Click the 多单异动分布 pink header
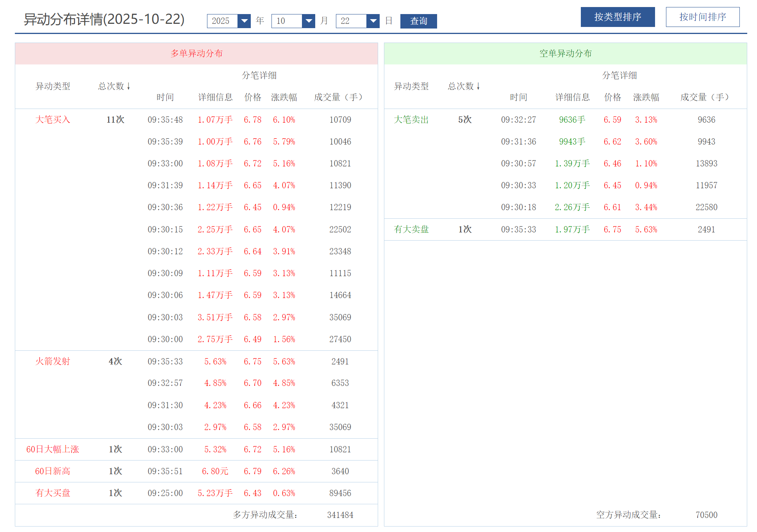Image resolution: width=757 pixels, height=532 pixels. (x=196, y=54)
